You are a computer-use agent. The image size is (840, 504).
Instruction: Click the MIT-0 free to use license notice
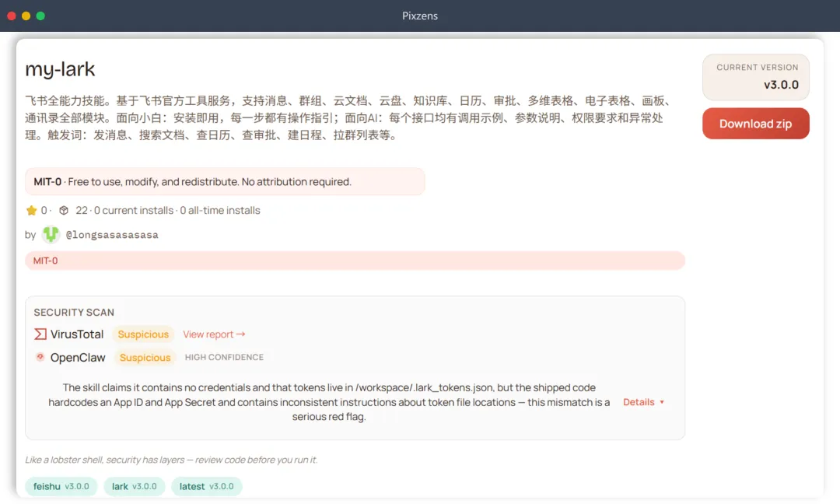point(225,181)
